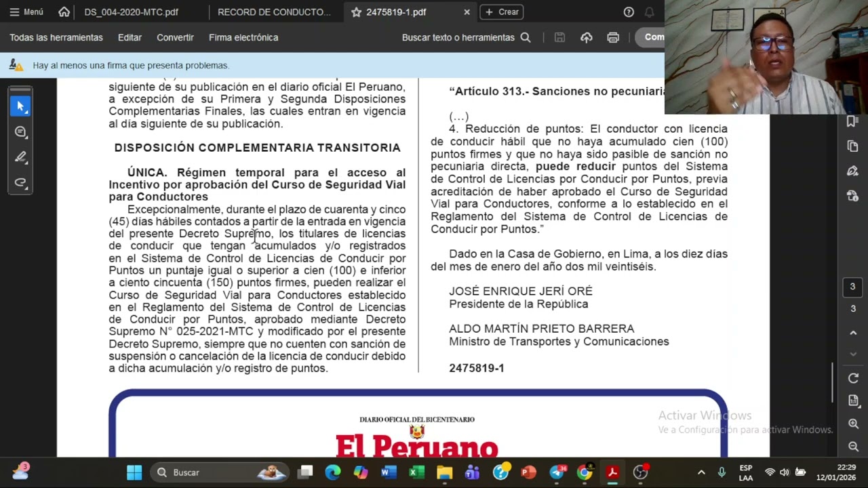This screenshot has width=868, height=488.
Task: Click the microphone tray icon
Action: click(722, 472)
